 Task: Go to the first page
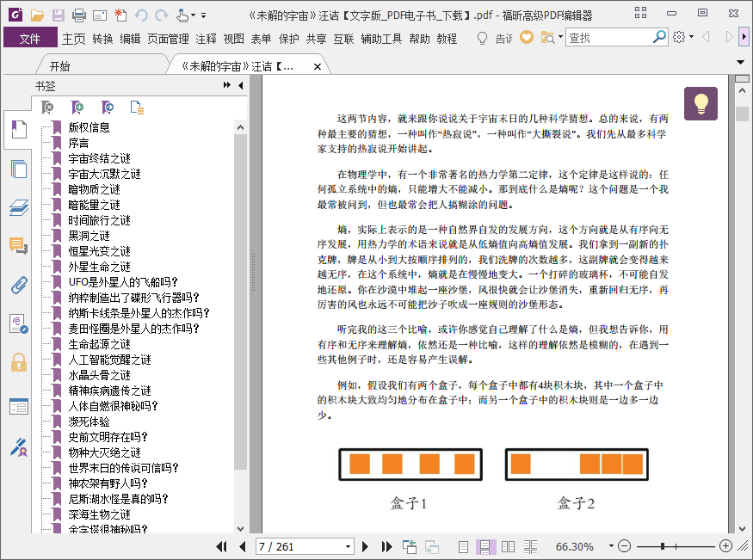tap(221, 546)
